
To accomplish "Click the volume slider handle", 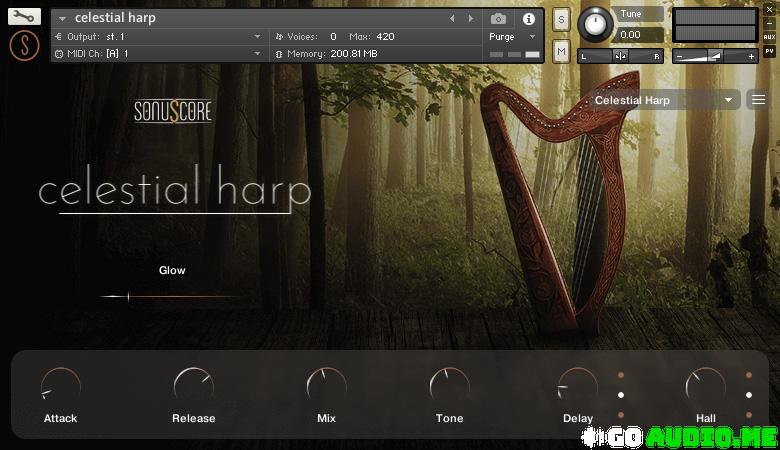I will 715,56.
